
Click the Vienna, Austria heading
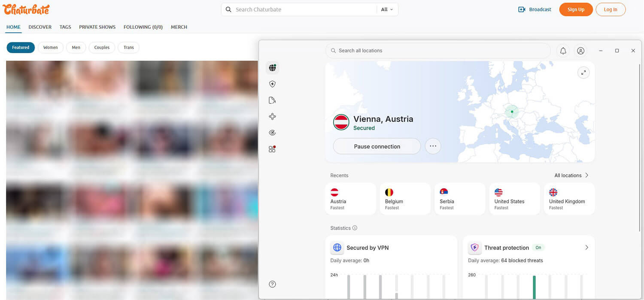pos(383,119)
